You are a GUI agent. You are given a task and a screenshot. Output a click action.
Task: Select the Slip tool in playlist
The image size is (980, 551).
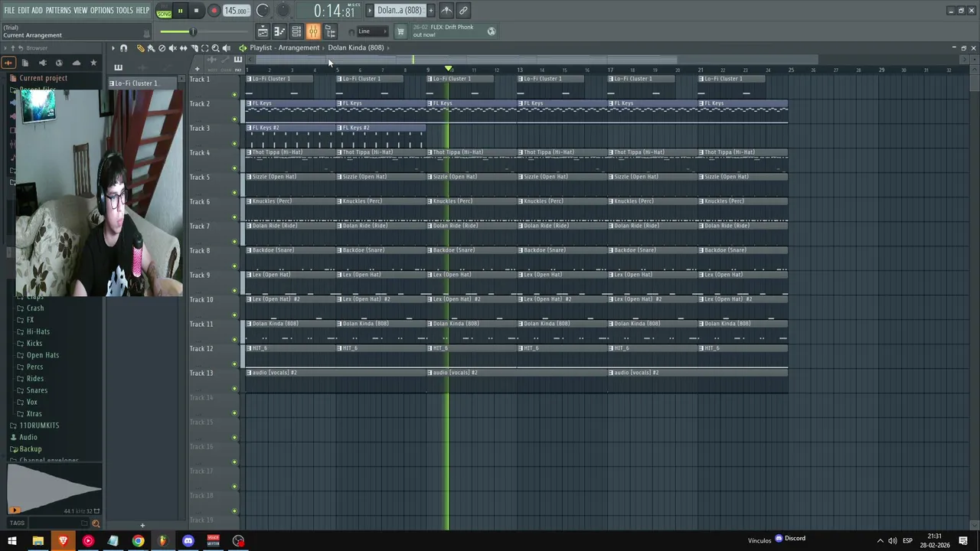pos(183,47)
